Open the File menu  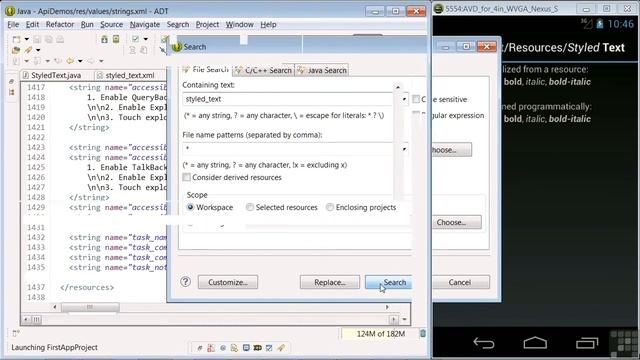coord(13,24)
